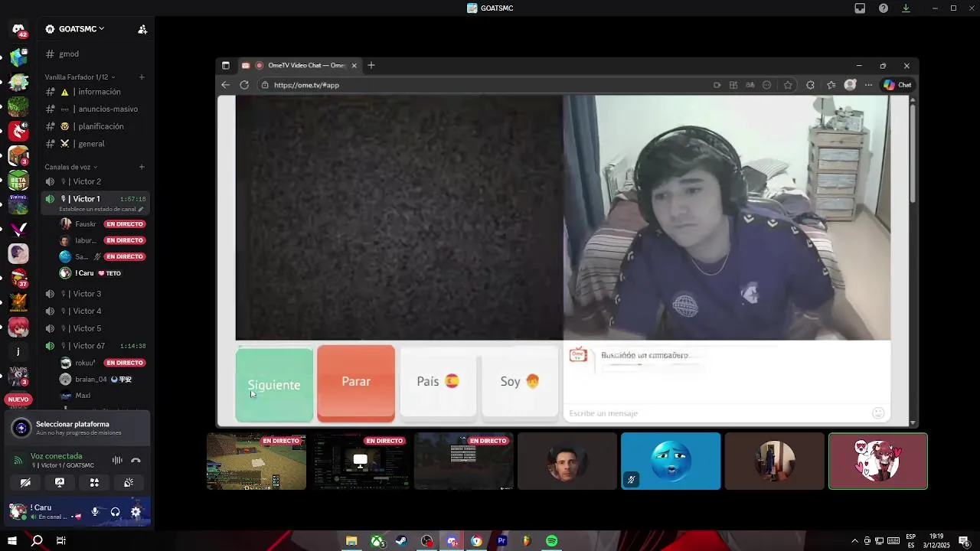This screenshot has height=551, width=980.
Task: Open Discord user settings gear
Action: click(136, 512)
